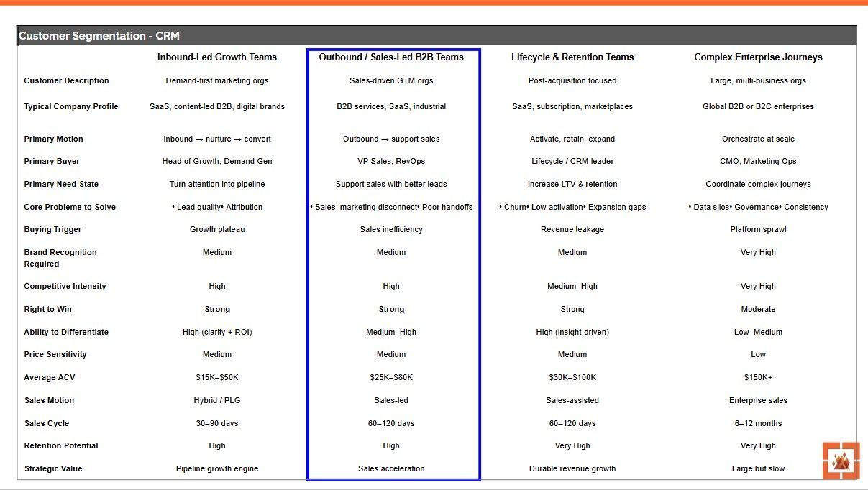Select the 6–12 months sales cycle cell
The height and width of the screenshot is (490, 868).
[x=758, y=423]
